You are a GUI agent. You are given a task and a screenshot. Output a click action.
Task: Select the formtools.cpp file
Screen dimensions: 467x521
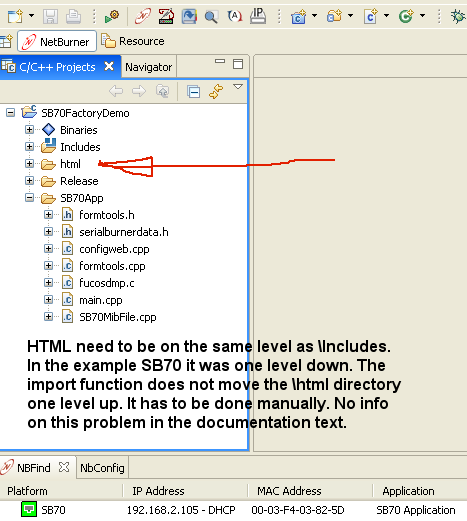112,266
